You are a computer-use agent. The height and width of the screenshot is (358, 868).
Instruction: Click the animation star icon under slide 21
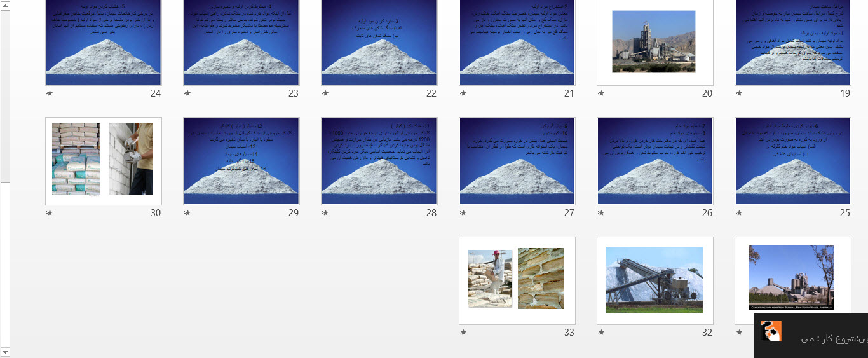463,93
